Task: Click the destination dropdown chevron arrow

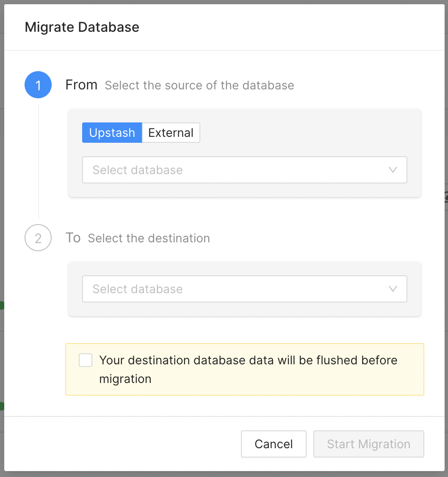Action: click(x=393, y=289)
